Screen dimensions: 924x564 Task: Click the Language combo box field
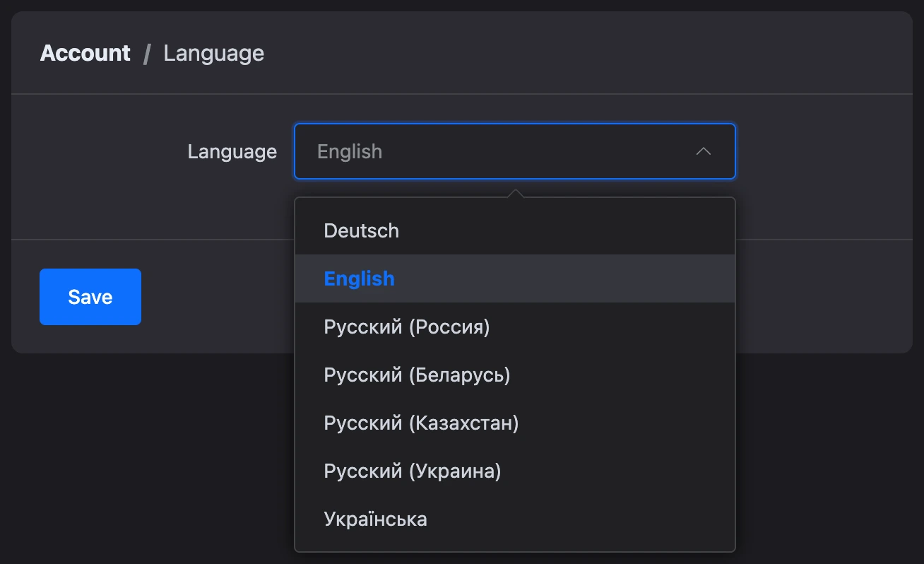coord(515,151)
